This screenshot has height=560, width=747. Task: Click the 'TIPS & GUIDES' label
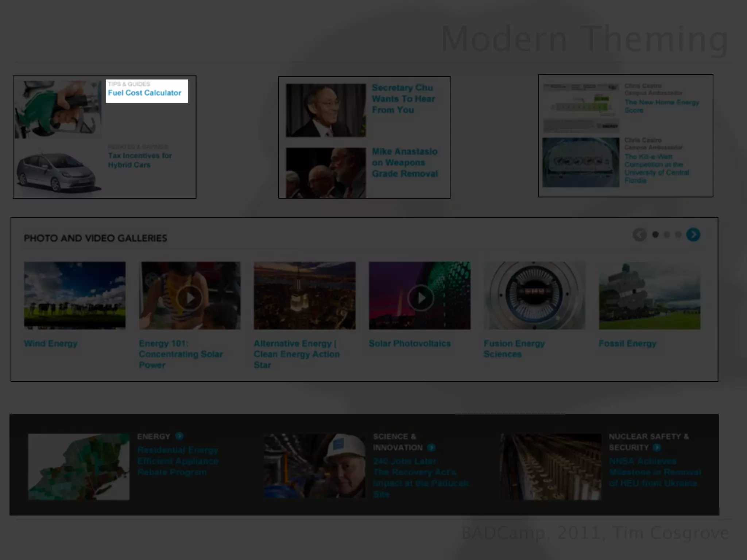coord(129,84)
